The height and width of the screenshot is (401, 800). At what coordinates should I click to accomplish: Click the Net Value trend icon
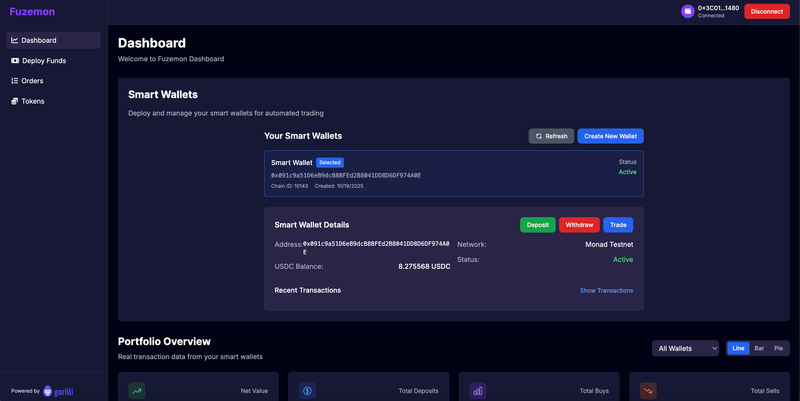pyautogui.click(x=137, y=390)
